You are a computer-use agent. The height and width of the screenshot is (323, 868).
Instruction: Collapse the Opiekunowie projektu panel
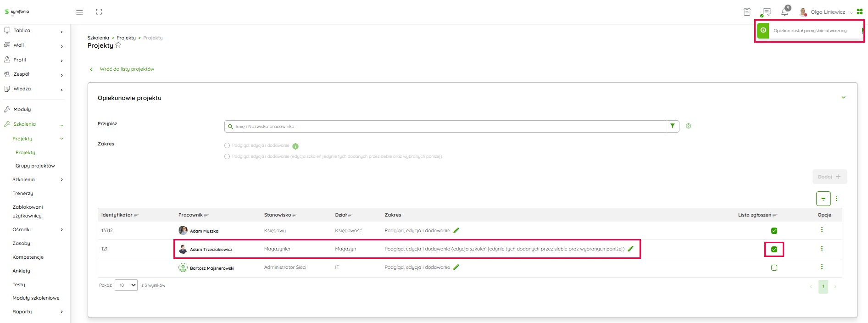(843, 97)
